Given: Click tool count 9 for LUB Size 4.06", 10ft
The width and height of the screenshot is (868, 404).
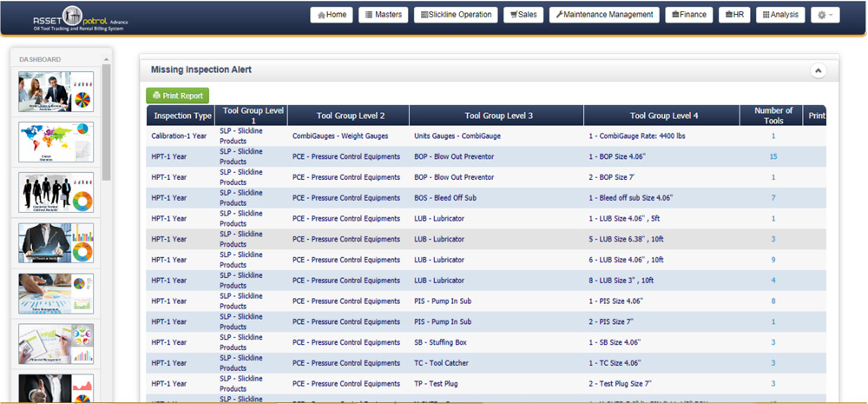Looking at the screenshot, I should 773,260.
